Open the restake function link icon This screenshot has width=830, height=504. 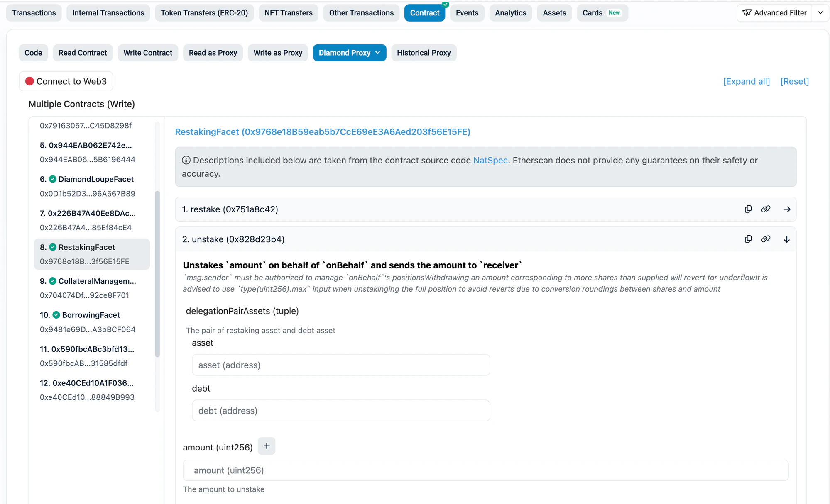click(766, 209)
